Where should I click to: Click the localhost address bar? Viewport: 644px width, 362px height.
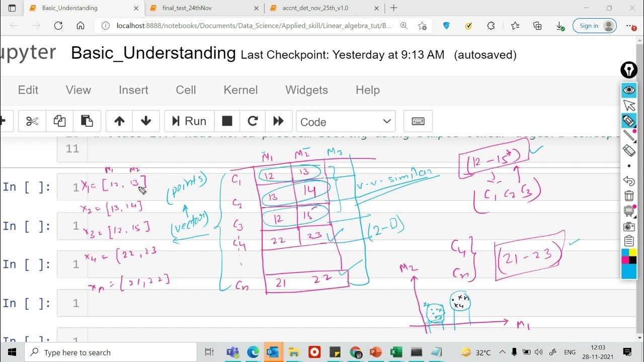(x=254, y=26)
